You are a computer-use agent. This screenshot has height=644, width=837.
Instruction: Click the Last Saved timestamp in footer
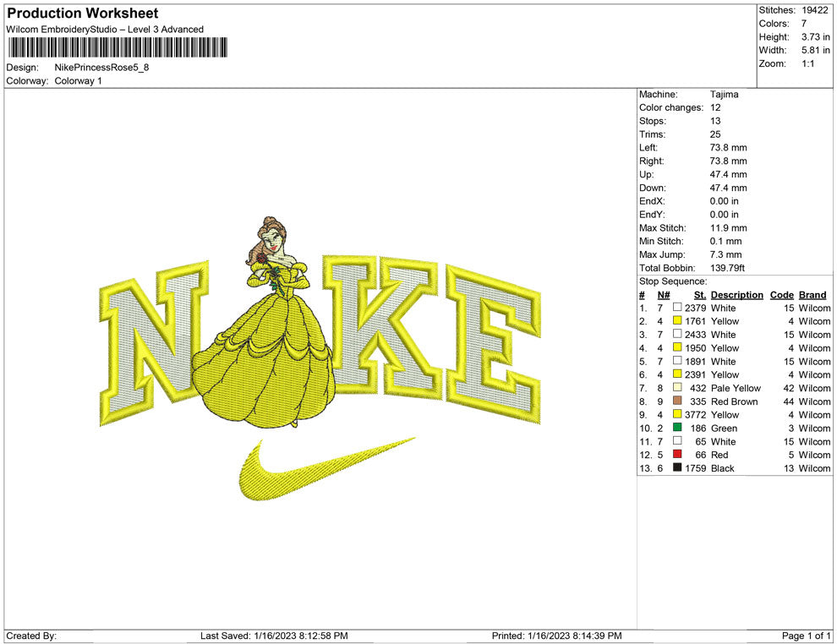(274, 636)
